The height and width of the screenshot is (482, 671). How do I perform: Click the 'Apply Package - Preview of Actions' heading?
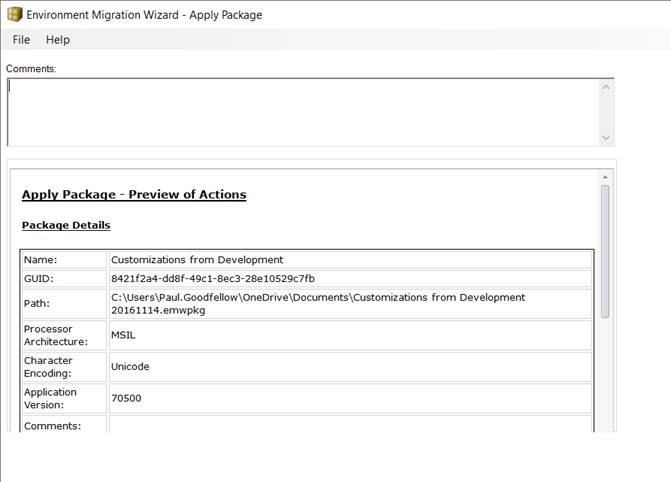[134, 194]
